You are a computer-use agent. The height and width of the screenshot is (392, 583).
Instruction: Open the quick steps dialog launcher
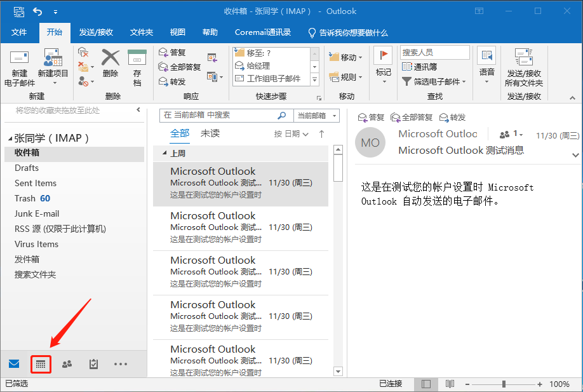(x=319, y=98)
